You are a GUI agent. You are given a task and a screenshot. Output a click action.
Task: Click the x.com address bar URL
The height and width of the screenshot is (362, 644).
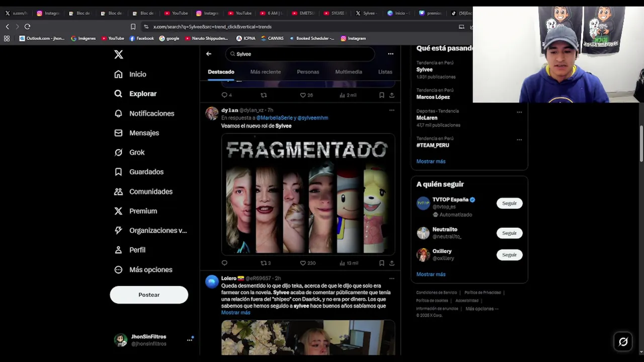click(x=212, y=27)
